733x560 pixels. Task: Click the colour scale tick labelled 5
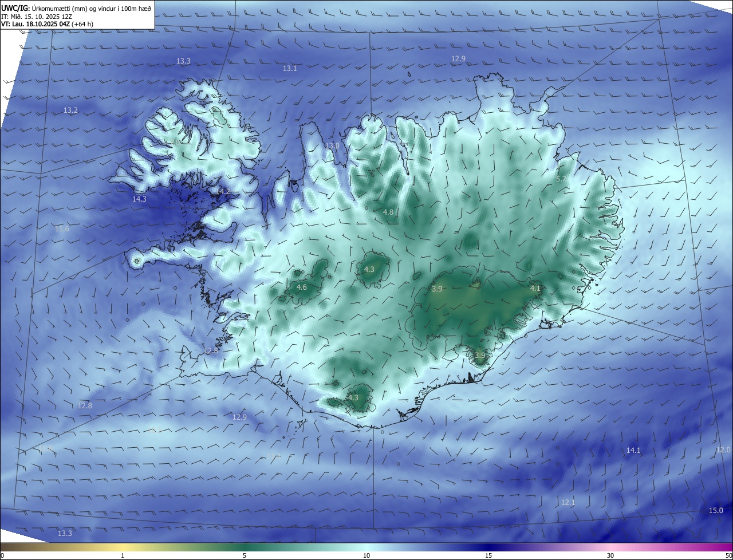[x=245, y=556]
